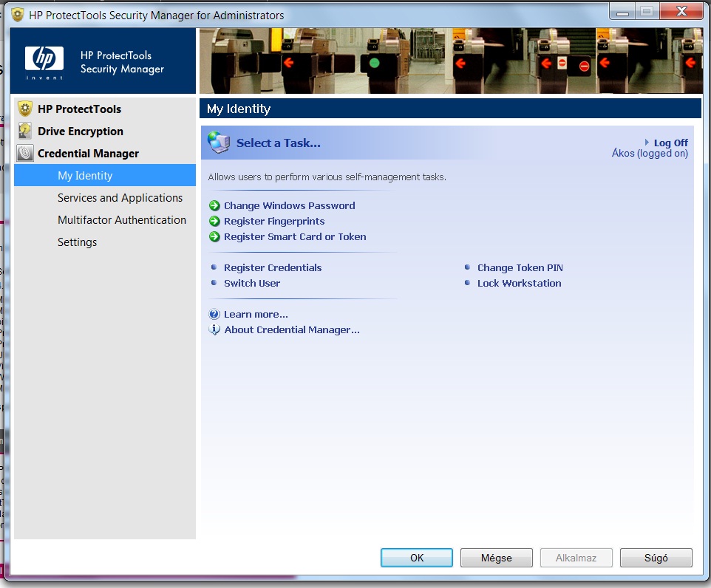711x588 pixels.
Task: Click the HP invent logo
Action: pos(44,62)
